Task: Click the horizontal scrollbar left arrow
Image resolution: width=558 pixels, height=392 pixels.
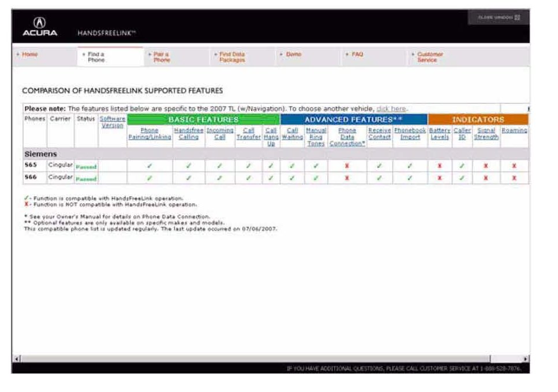Action: (17, 359)
